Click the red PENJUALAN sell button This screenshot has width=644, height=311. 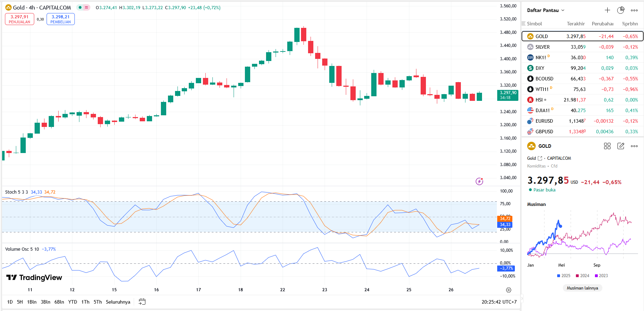[x=19, y=19]
